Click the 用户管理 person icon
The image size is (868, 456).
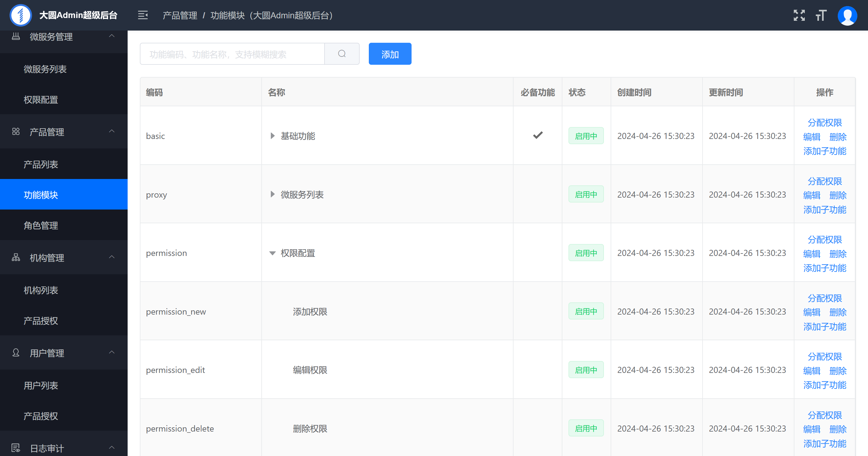(16, 352)
